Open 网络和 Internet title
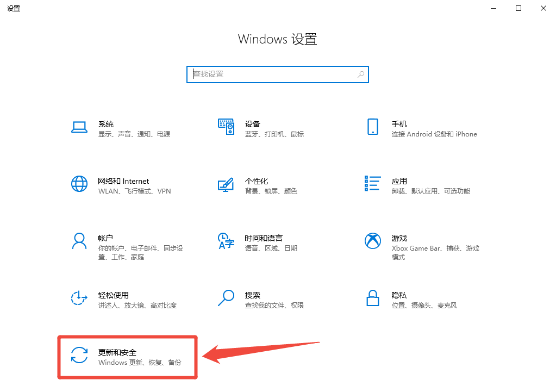Image resolution: width=556 pixels, height=392 pixels. coord(123,181)
